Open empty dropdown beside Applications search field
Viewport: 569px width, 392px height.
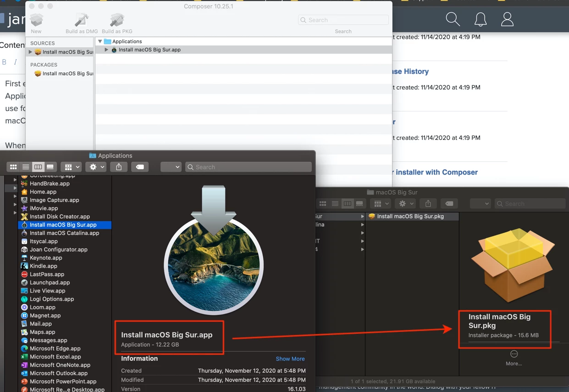[x=171, y=167]
